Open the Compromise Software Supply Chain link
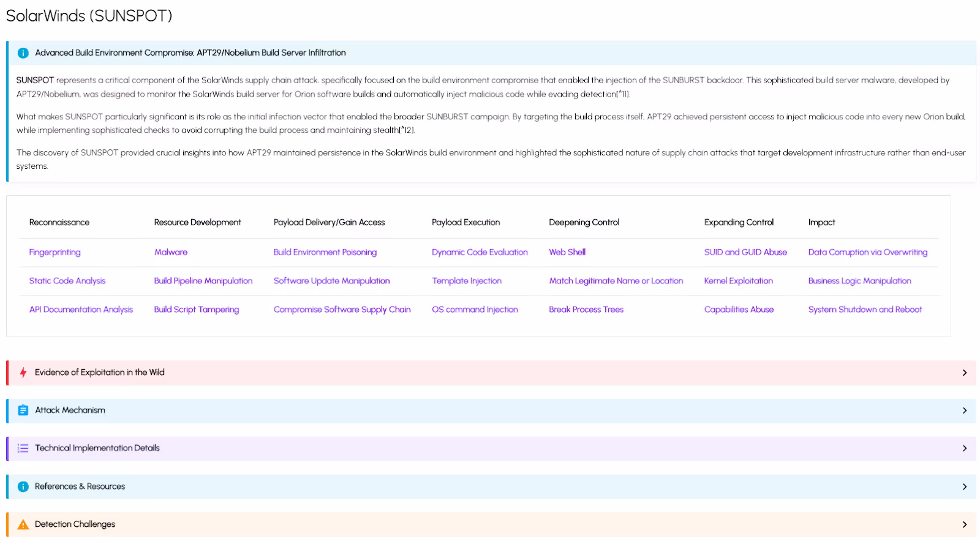Viewport: 980px width, 541px height. tap(342, 310)
